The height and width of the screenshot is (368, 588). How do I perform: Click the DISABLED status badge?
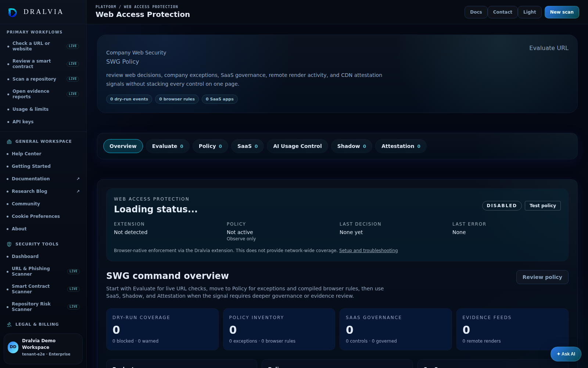(x=502, y=206)
